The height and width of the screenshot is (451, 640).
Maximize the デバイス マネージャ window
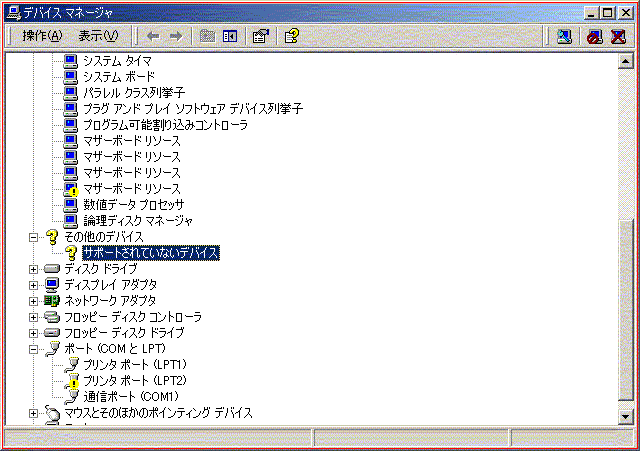click(x=607, y=13)
